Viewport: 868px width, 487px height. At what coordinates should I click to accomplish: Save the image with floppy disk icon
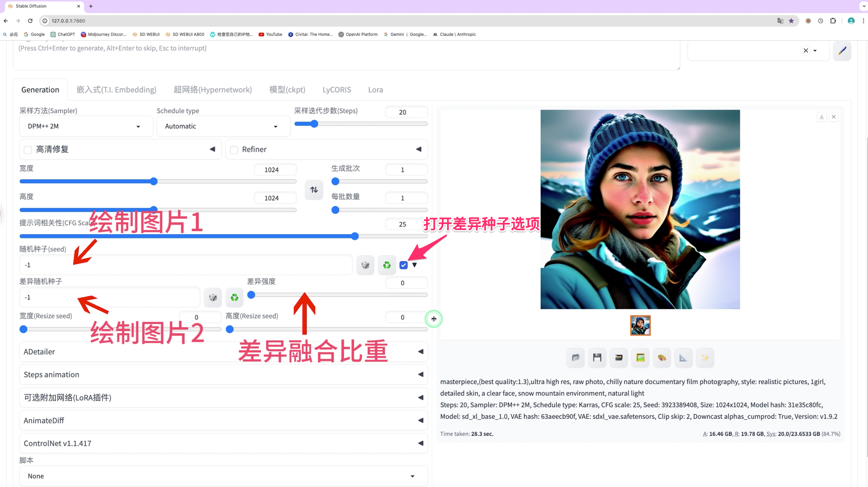pos(597,357)
